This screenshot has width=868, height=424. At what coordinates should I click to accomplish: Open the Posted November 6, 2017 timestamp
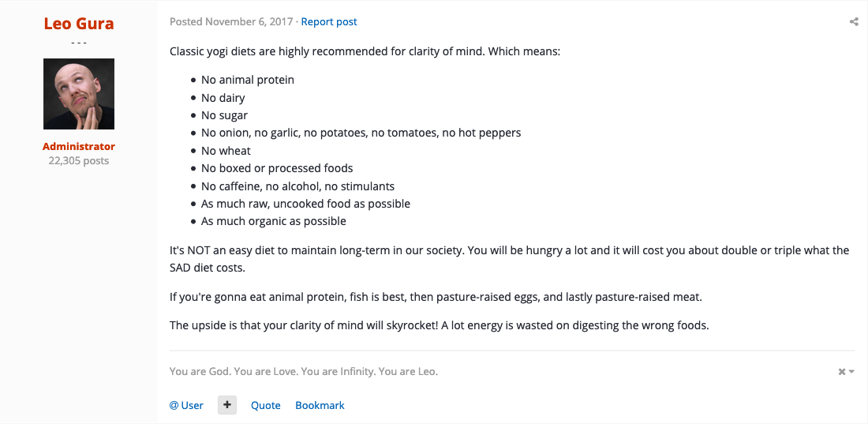pos(231,21)
